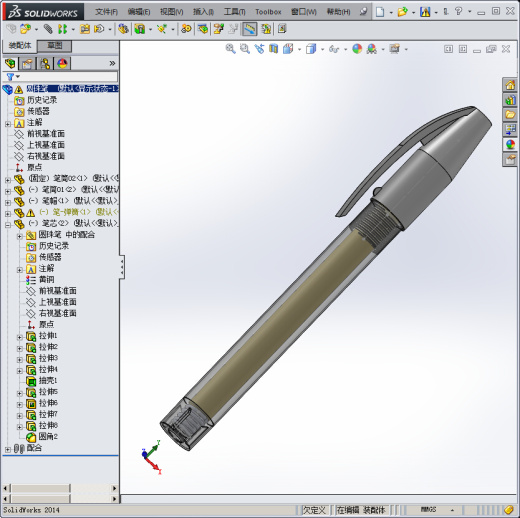Click the filter text input field
The width and height of the screenshot is (520, 518).
coord(69,77)
